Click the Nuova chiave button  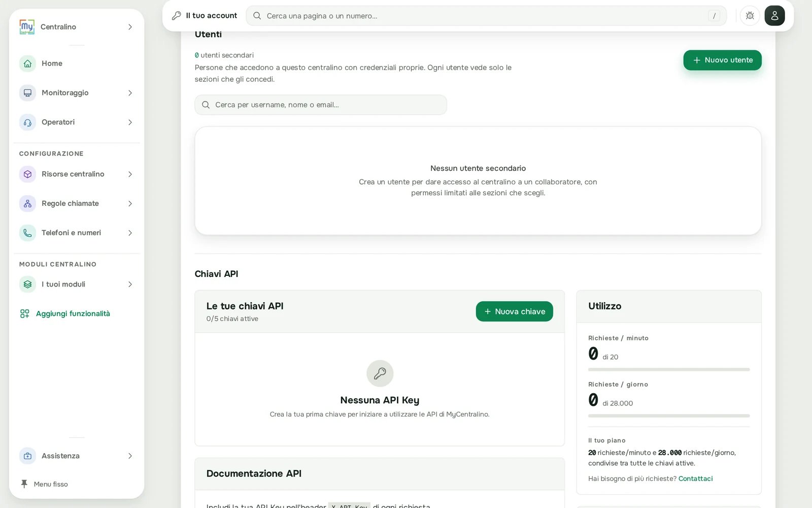(x=514, y=311)
